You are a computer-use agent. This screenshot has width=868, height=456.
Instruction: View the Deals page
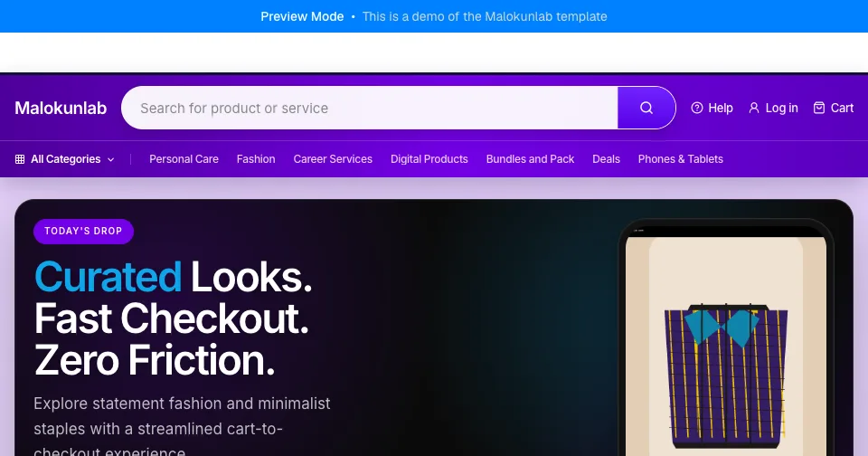[x=606, y=159]
